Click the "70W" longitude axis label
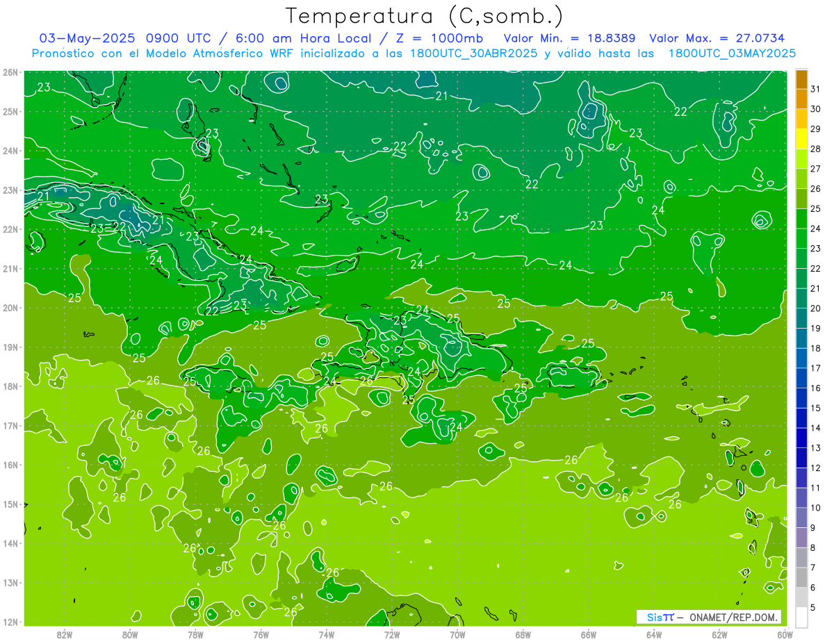The width and height of the screenshot is (834, 644). point(457,634)
